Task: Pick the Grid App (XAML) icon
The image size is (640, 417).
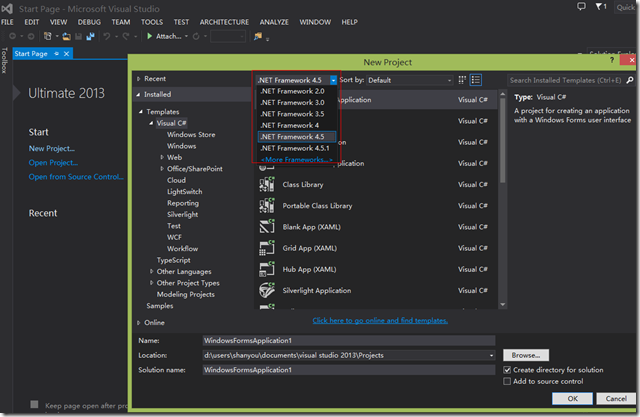Action: [x=267, y=247]
